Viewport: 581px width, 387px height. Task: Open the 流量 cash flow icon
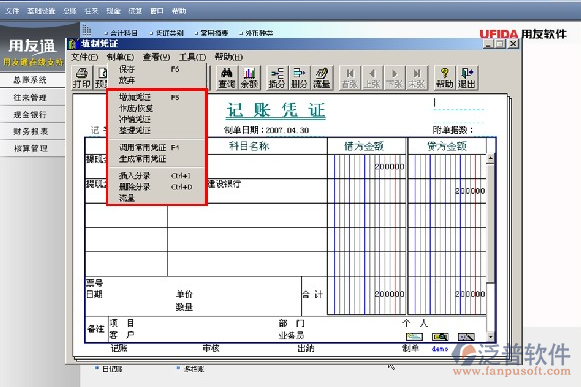point(322,78)
